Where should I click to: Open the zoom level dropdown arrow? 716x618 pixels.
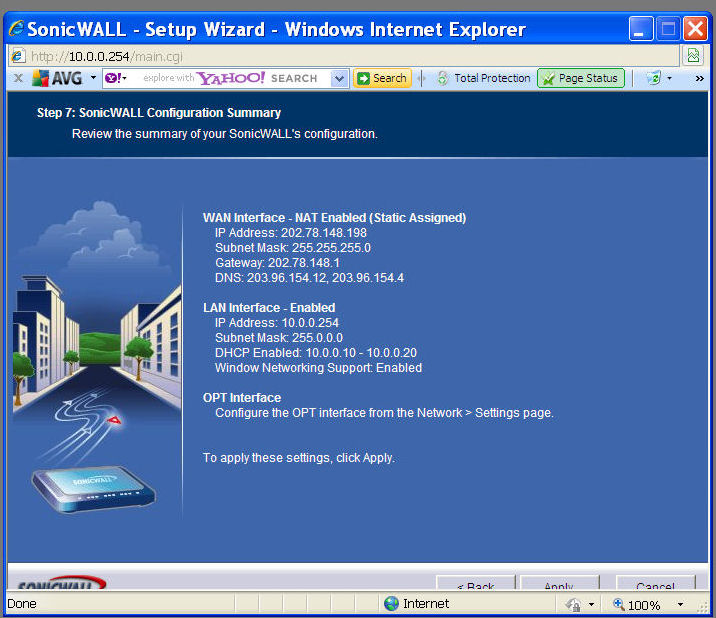680,604
